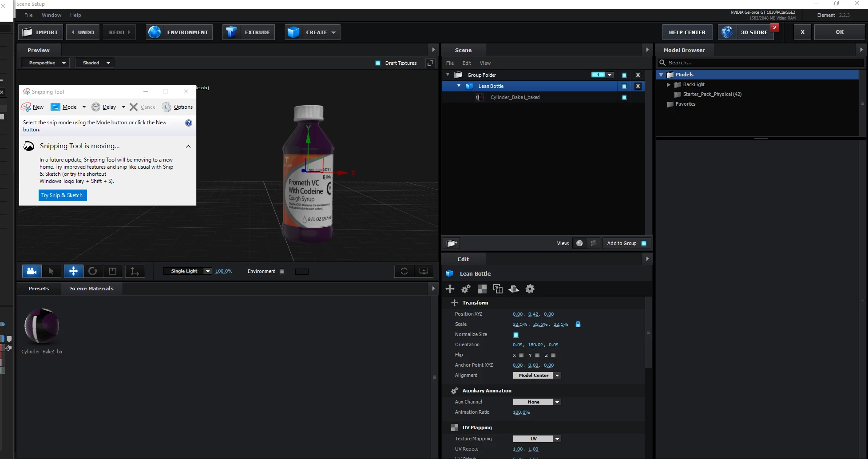The height and width of the screenshot is (459, 868).
Task: Switch to the Scene Materials tab
Action: 91,289
